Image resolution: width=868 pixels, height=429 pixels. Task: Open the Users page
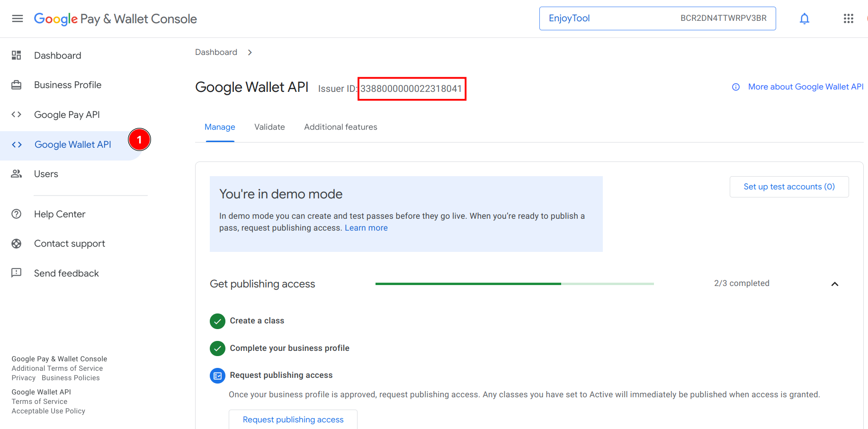pyautogui.click(x=46, y=174)
